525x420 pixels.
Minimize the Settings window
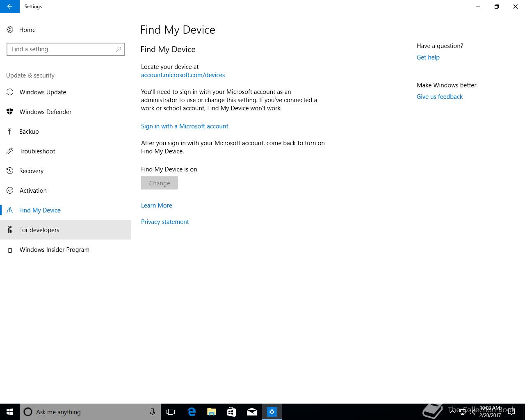pos(478,7)
